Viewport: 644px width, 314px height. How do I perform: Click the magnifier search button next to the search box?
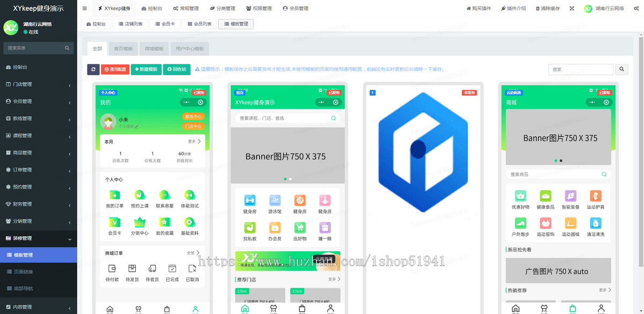click(x=621, y=69)
